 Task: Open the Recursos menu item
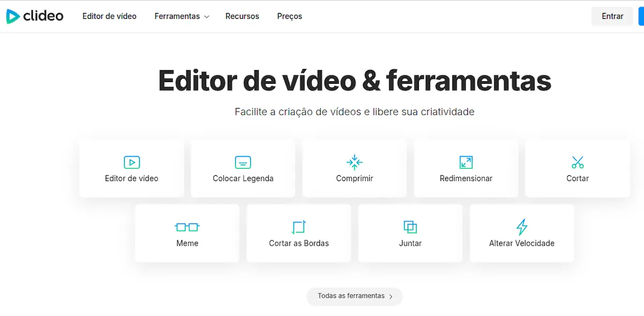pyautogui.click(x=242, y=16)
